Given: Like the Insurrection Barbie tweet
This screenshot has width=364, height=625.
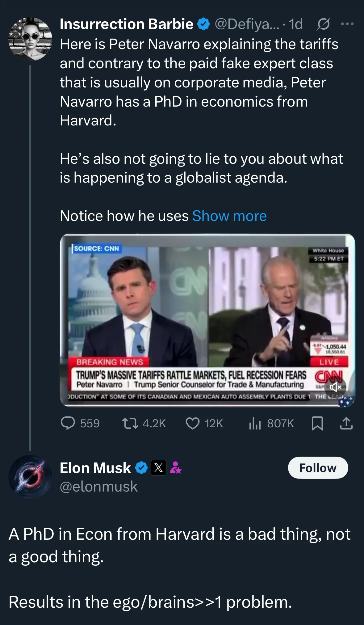Looking at the screenshot, I should click(x=193, y=423).
